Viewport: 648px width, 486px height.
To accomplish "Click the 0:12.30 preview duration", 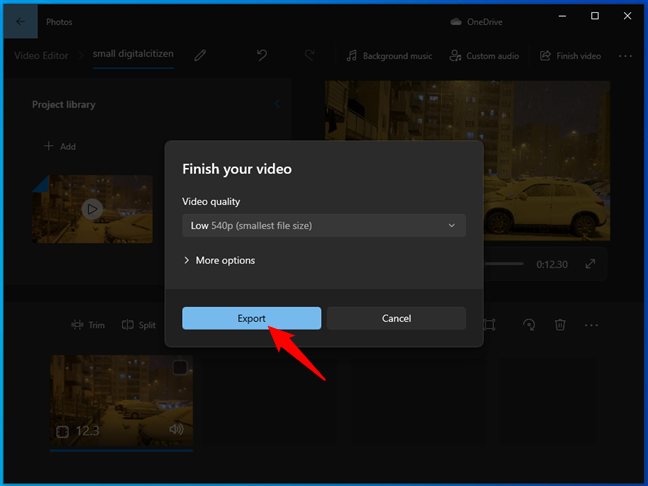I will [x=552, y=264].
